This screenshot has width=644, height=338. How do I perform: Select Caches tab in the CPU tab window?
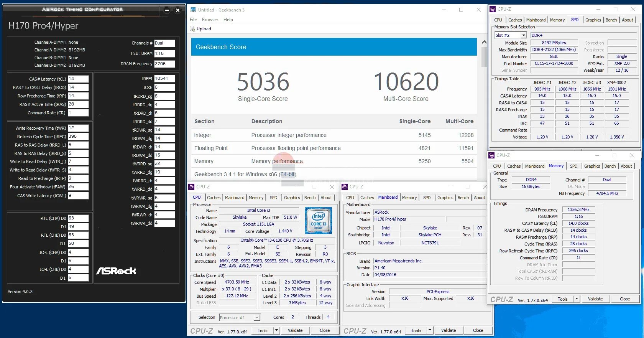pos(214,198)
